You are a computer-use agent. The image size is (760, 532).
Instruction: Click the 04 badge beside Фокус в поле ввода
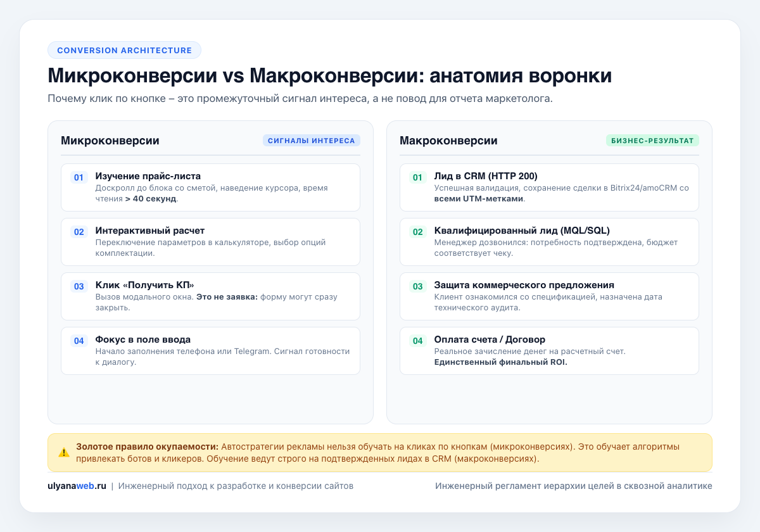(79, 341)
